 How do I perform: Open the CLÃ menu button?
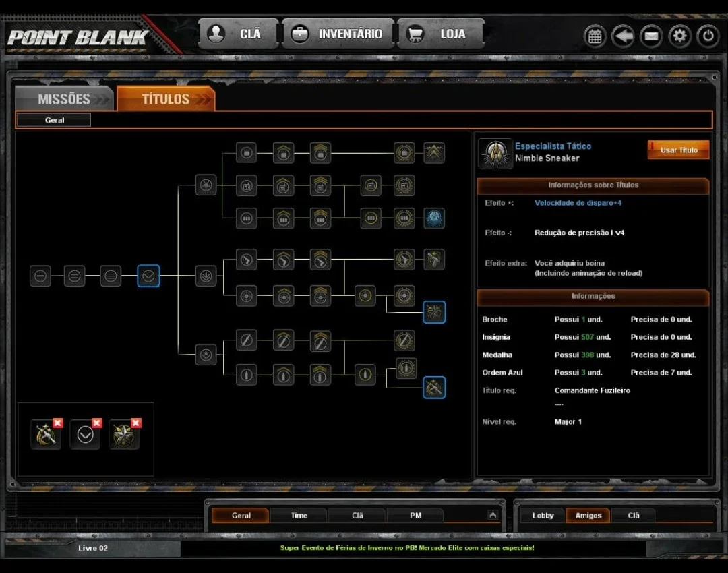(x=238, y=34)
